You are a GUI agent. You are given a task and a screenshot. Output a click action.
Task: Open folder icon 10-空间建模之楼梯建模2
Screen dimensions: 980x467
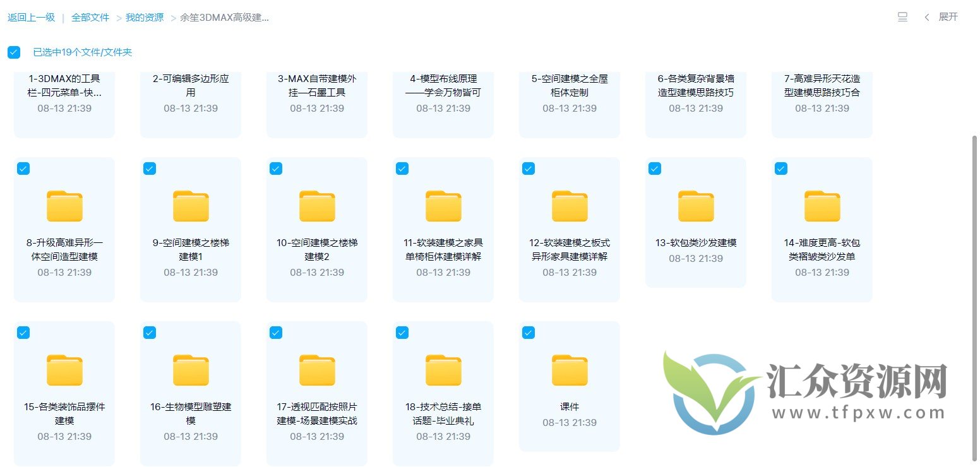tap(317, 206)
